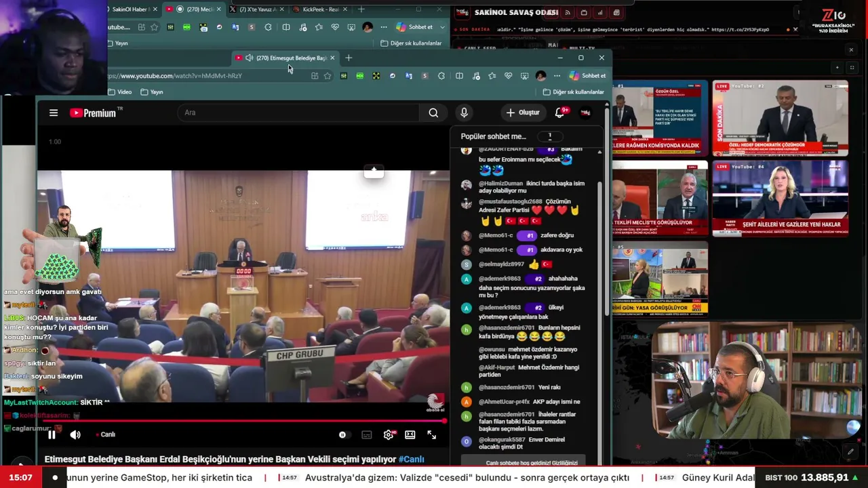Click the YouTube search magnifier button
Screen dimensions: 868x488
(x=433, y=113)
